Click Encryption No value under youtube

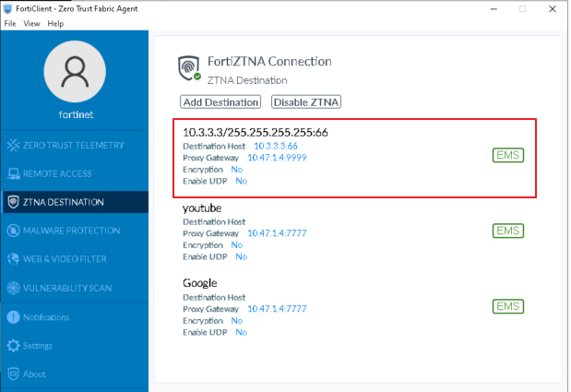point(237,245)
